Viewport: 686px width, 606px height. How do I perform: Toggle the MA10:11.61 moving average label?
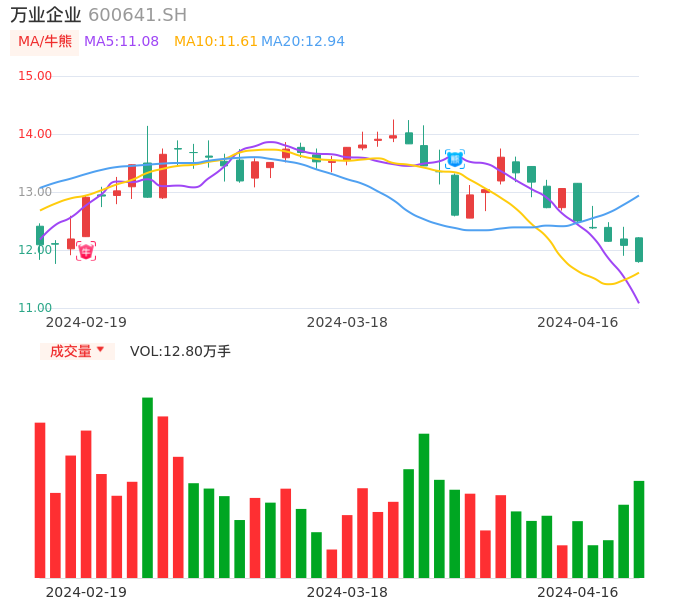(215, 42)
